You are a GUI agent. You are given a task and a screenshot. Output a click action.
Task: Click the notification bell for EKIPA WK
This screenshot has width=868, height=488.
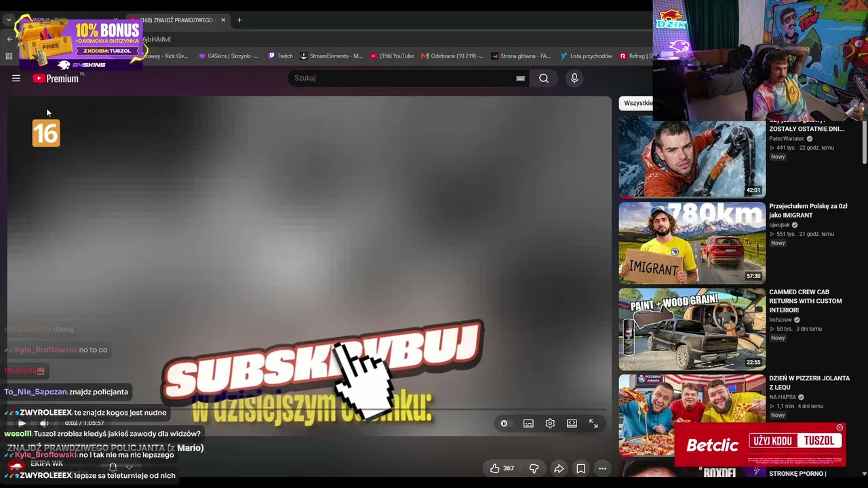(113, 467)
